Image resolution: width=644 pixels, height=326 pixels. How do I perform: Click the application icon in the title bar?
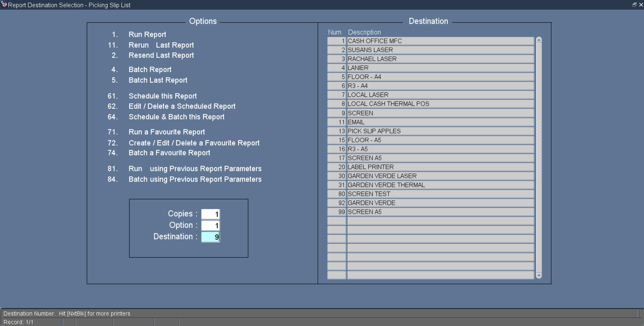4,5
